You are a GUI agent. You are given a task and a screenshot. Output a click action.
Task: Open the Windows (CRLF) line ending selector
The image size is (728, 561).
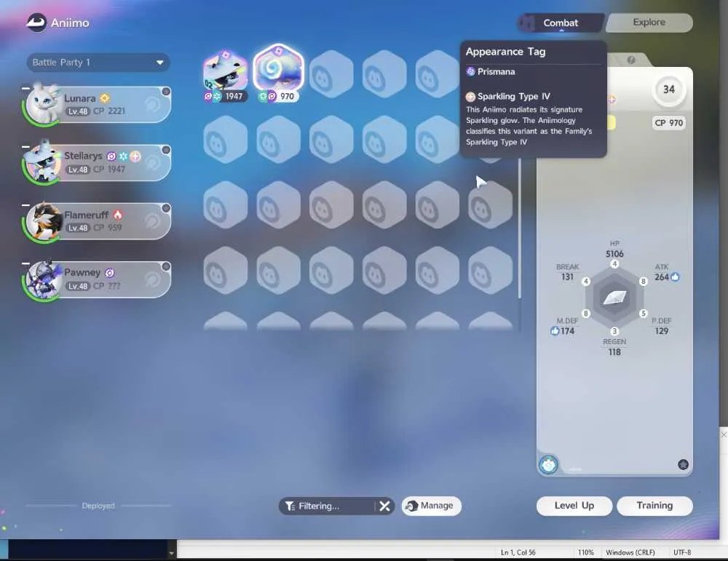[630, 552]
